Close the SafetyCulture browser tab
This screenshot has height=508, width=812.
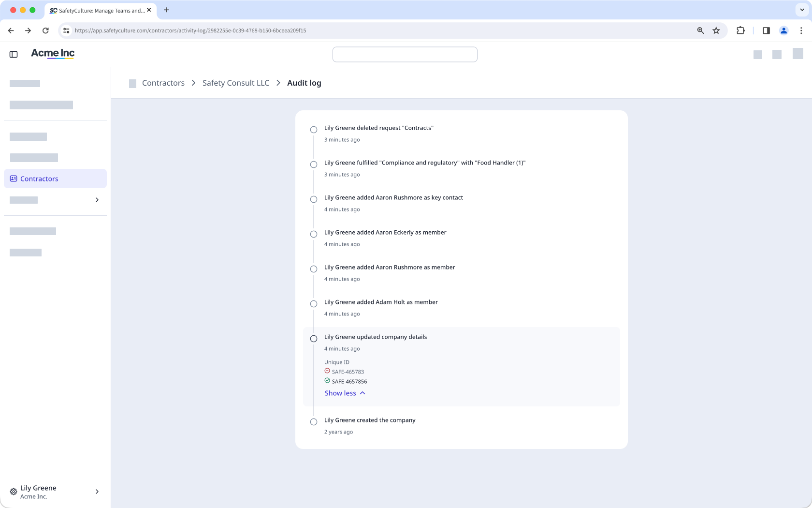149,10
